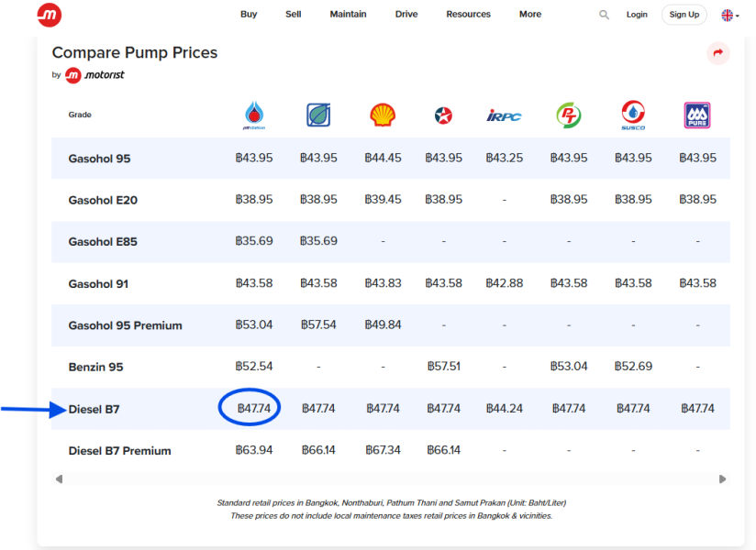Open the search magnifier icon
Screen dimensions: 756x550
tap(604, 15)
